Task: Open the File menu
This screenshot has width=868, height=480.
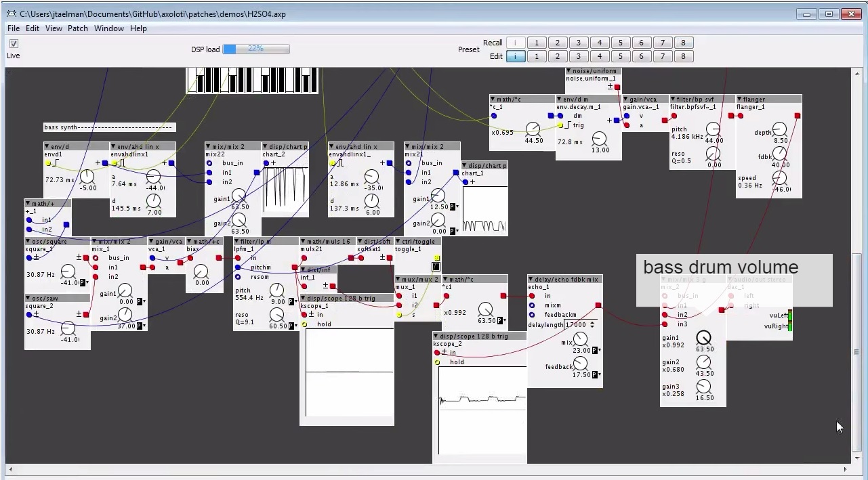Action: coord(14,28)
